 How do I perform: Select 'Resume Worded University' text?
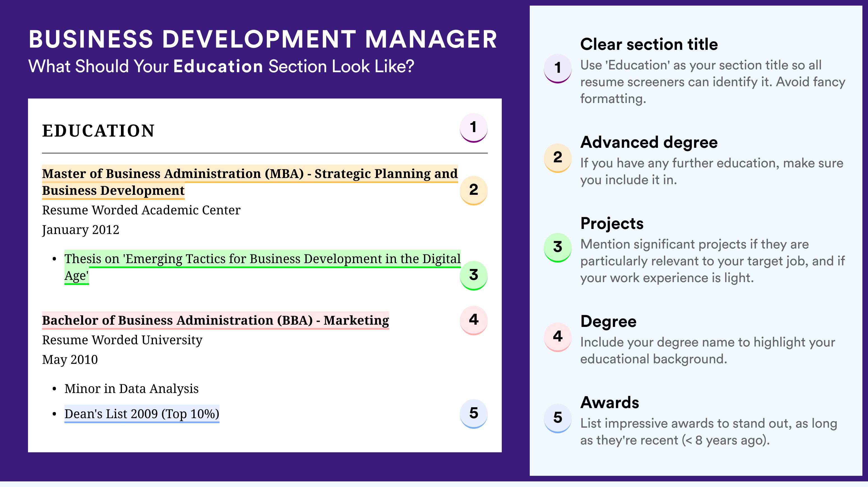click(122, 340)
